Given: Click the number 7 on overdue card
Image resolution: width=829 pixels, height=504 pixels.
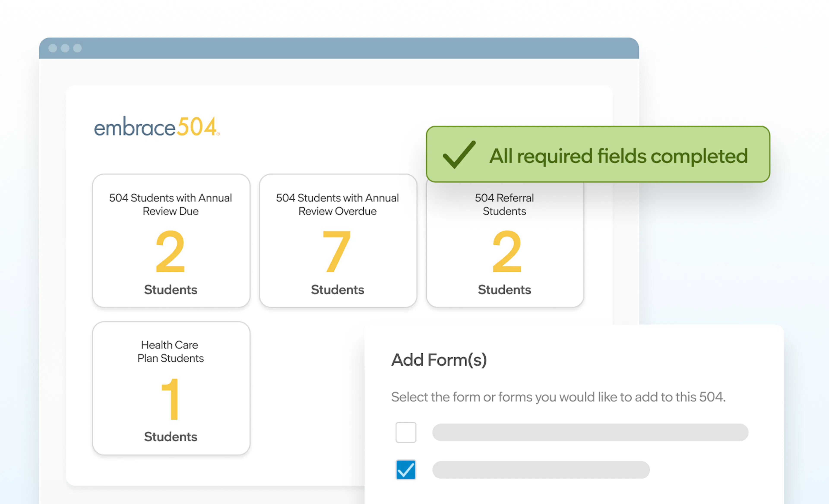Looking at the screenshot, I should (x=337, y=251).
